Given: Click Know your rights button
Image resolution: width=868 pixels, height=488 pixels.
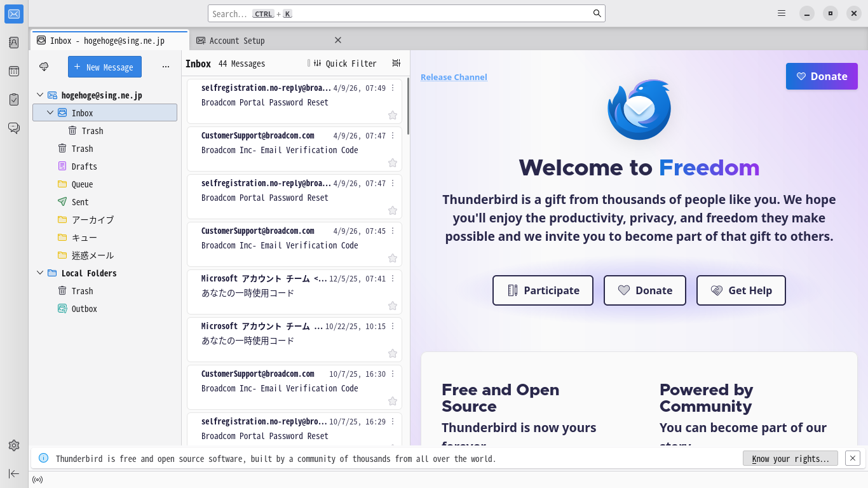Looking at the screenshot, I should (x=790, y=458).
